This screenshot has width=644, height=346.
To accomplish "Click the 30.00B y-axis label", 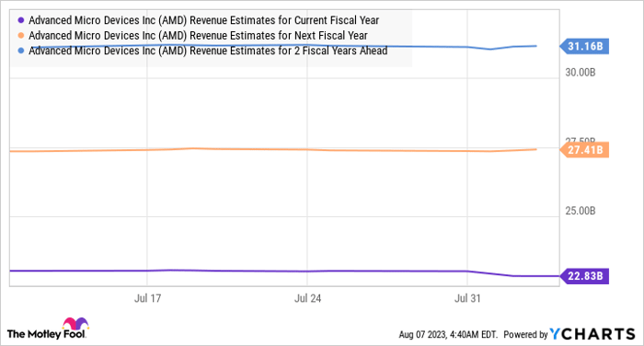I will click(580, 73).
